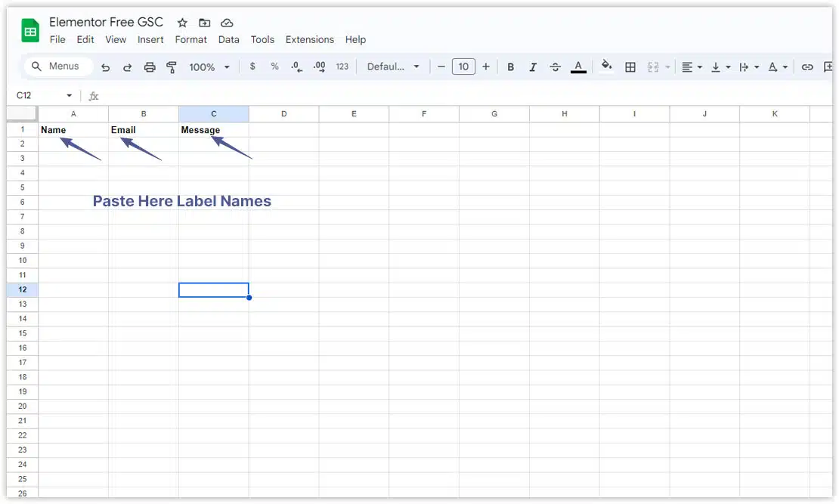Open the name box dropdown arrow

pos(70,96)
